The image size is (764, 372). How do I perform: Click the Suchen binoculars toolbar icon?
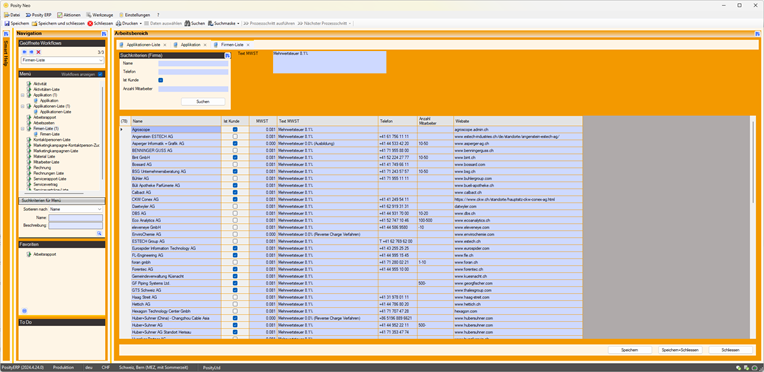tap(188, 23)
